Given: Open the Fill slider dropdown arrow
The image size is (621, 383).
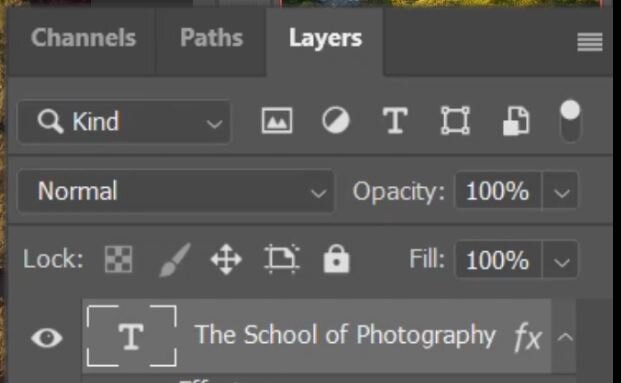Looking at the screenshot, I should 561,261.
